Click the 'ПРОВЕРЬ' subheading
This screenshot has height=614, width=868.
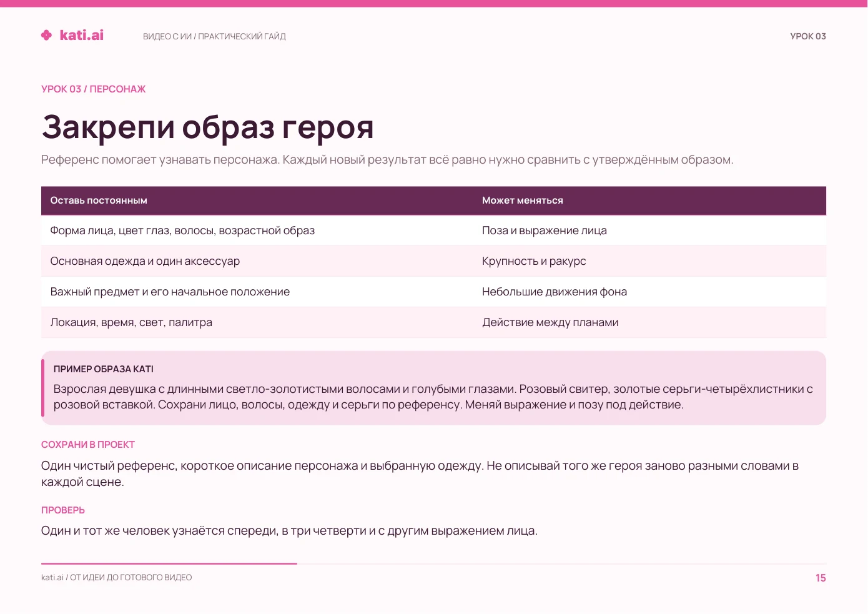coord(63,510)
